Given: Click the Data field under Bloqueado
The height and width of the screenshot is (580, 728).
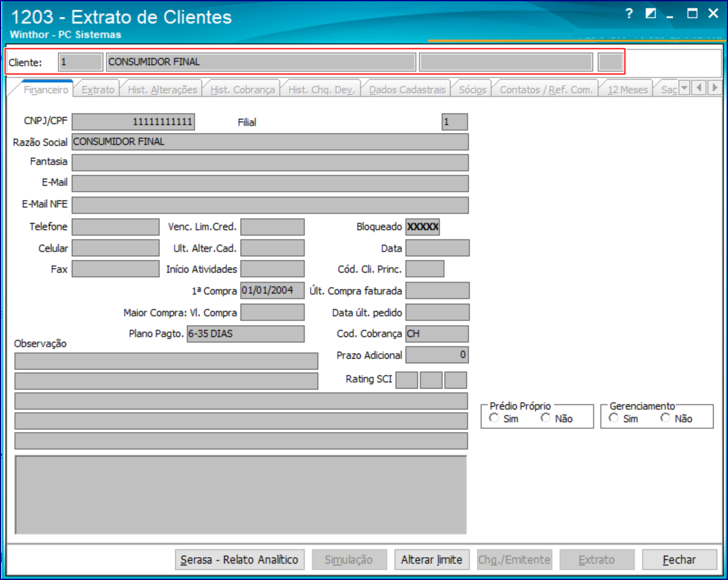Looking at the screenshot, I should tap(437, 248).
